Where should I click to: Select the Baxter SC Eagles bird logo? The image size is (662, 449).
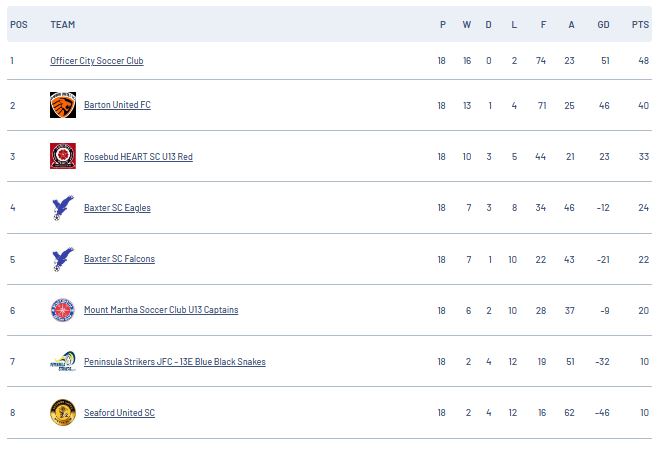coord(63,207)
